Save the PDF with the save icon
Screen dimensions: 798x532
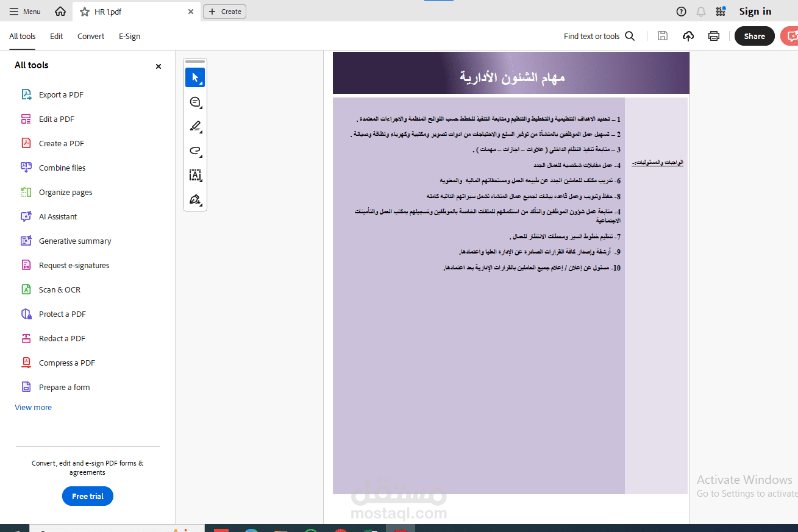pos(662,36)
